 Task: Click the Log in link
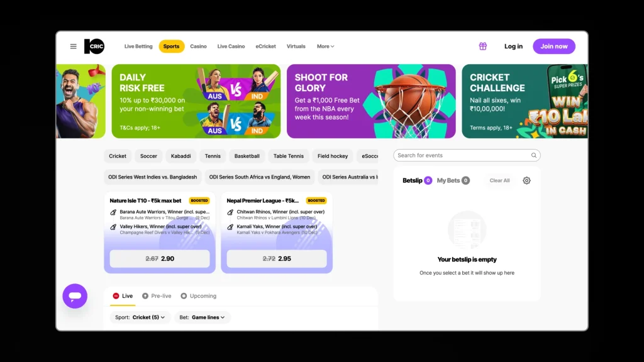pos(513,47)
